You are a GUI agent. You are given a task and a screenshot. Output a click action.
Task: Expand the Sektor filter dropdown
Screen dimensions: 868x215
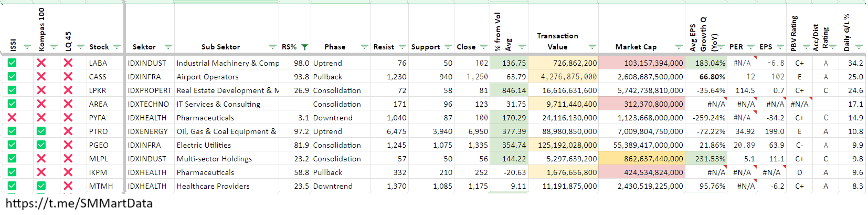(x=168, y=47)
